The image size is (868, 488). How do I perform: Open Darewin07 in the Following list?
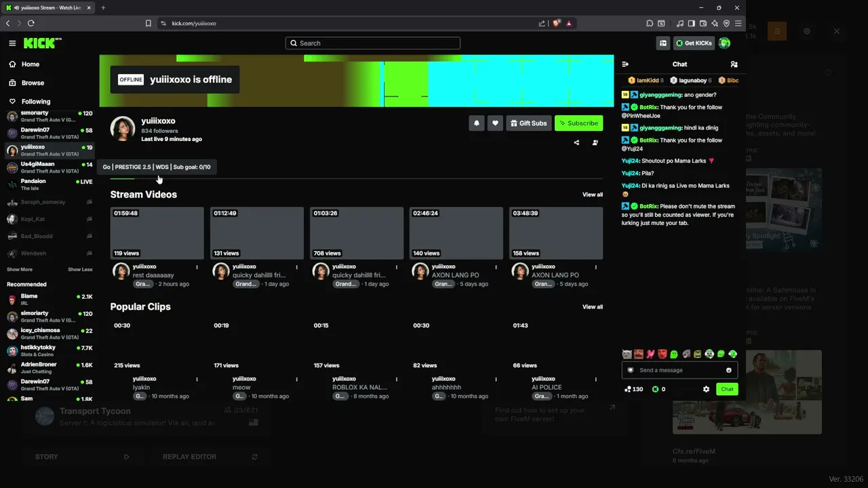coord(50,133)
